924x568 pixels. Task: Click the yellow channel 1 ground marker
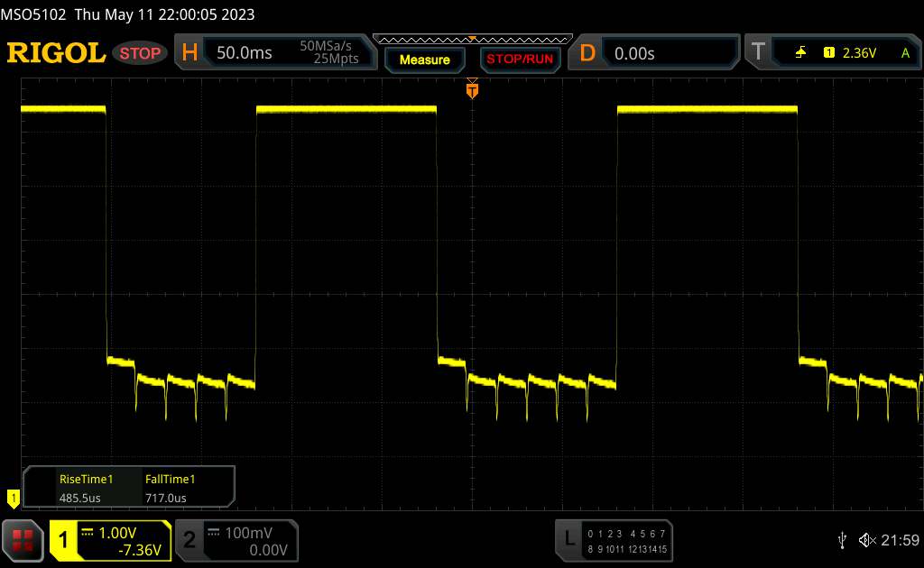pos(13,497)
